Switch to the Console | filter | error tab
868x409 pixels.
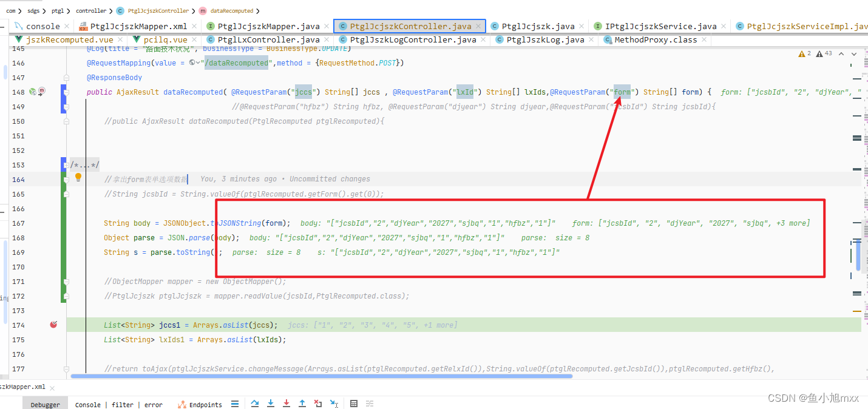pyautogui.click(x=119, y=404)
